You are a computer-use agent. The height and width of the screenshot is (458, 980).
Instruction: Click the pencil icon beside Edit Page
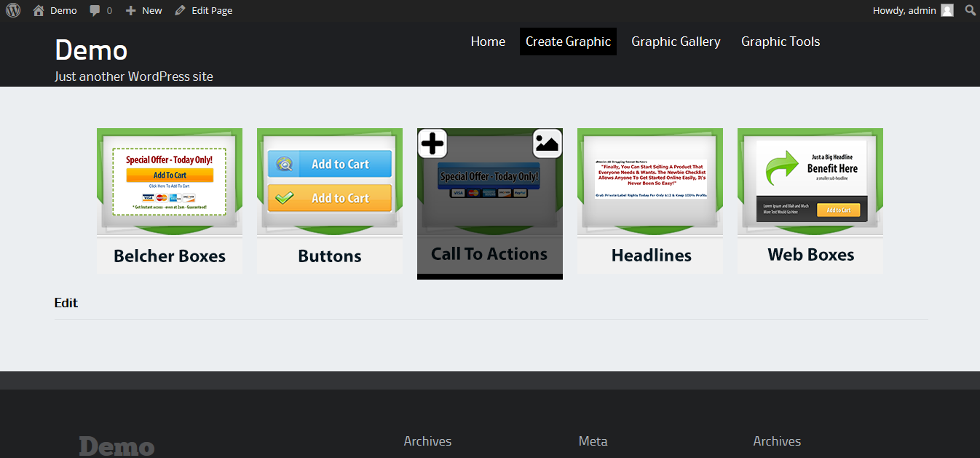(180, 10)
